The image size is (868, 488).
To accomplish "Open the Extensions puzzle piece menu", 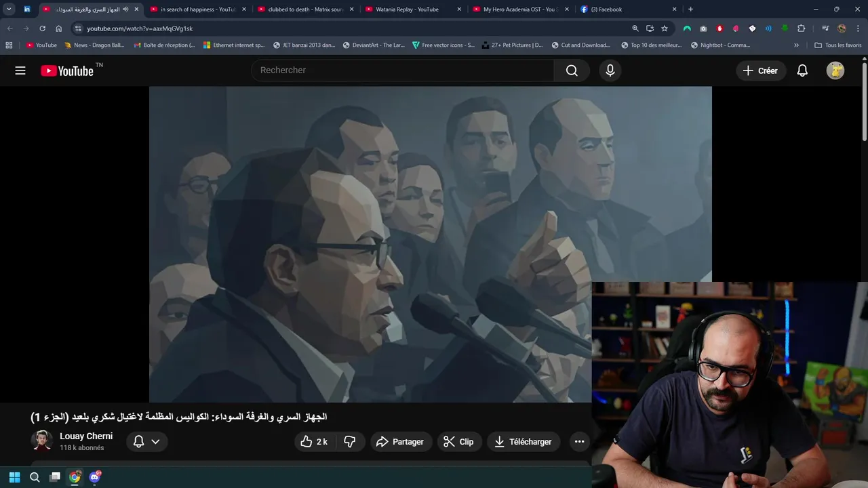I will tap(802, 28).
